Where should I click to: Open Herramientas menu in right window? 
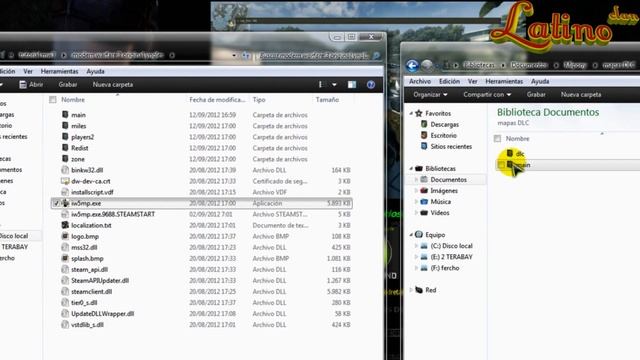tap(504, 81)
